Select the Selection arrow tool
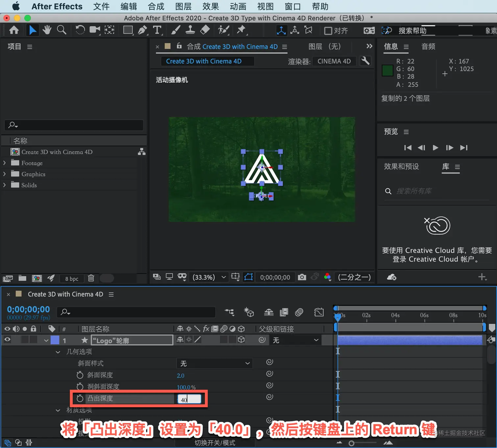 [x=32, y=30]
